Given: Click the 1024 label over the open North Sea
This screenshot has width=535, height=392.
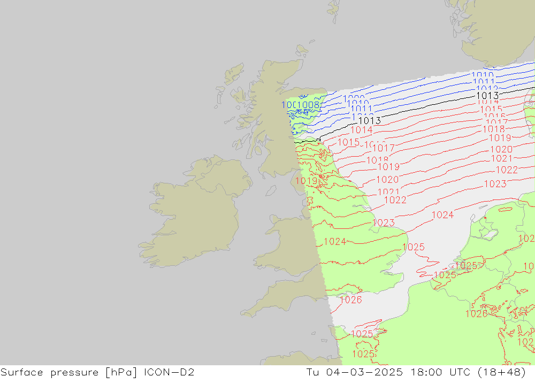Looking at the screenshot, I should pos(442,215).
